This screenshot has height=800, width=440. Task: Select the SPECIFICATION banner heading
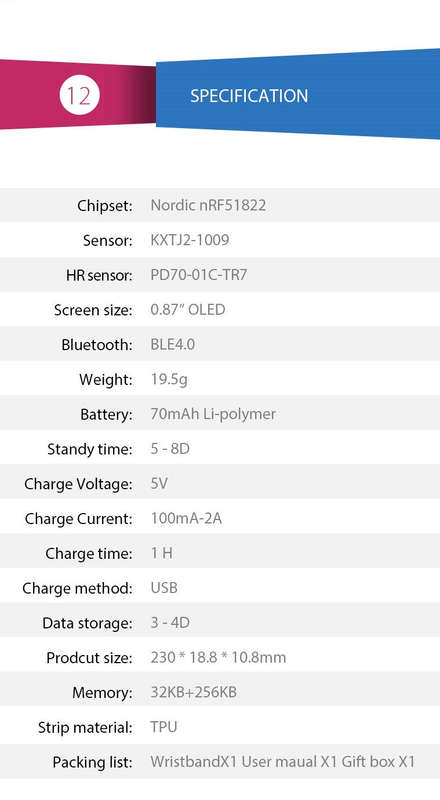(249, 96)
